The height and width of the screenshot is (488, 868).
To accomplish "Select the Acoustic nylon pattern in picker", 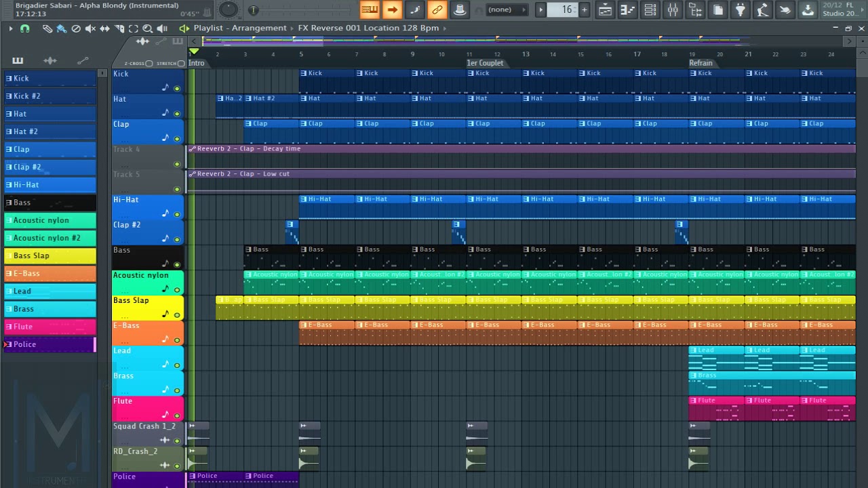I will 50,220.
